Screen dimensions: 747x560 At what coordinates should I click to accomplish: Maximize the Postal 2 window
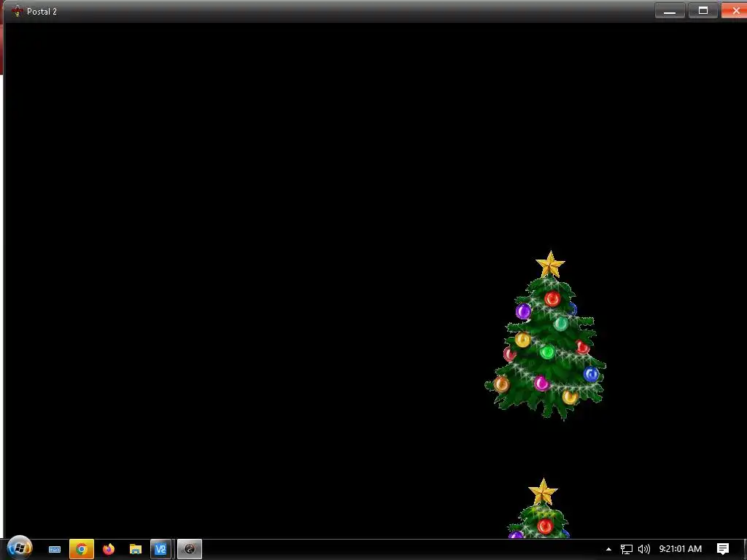click(x=703, y=10)
